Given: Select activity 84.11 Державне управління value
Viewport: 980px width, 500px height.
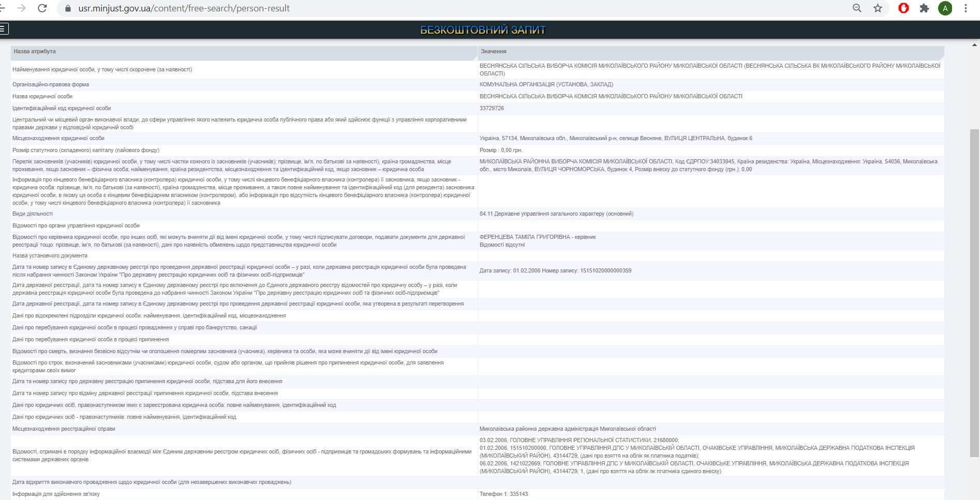Looking at the screenshot, I should click(x=556, y=214).
